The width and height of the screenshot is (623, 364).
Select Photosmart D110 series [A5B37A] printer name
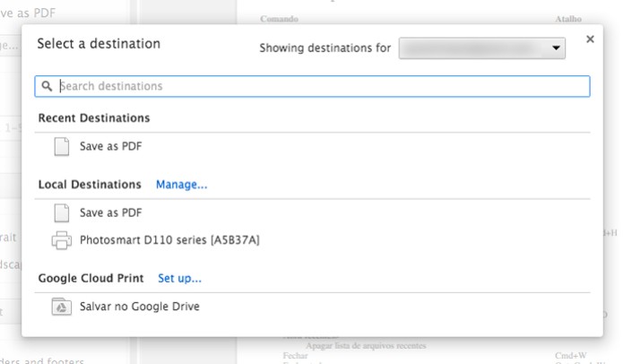coord(169,240)
